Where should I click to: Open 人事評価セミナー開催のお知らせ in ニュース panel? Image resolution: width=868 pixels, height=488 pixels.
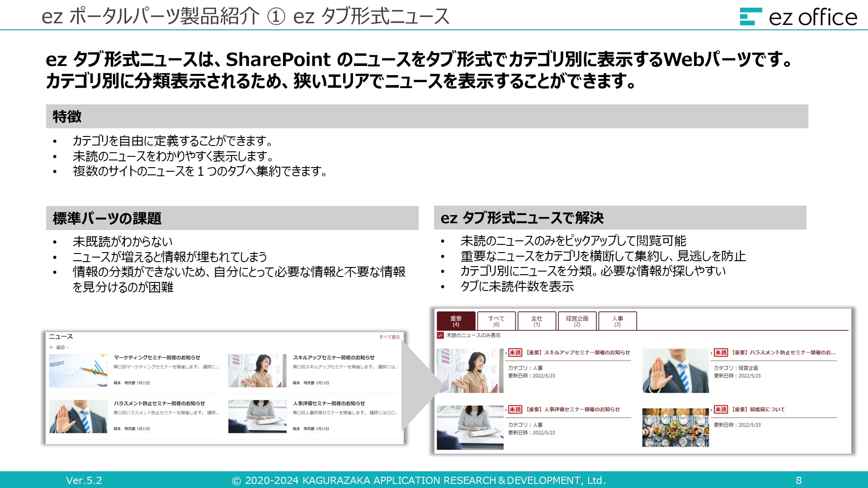tap(329, 404)
